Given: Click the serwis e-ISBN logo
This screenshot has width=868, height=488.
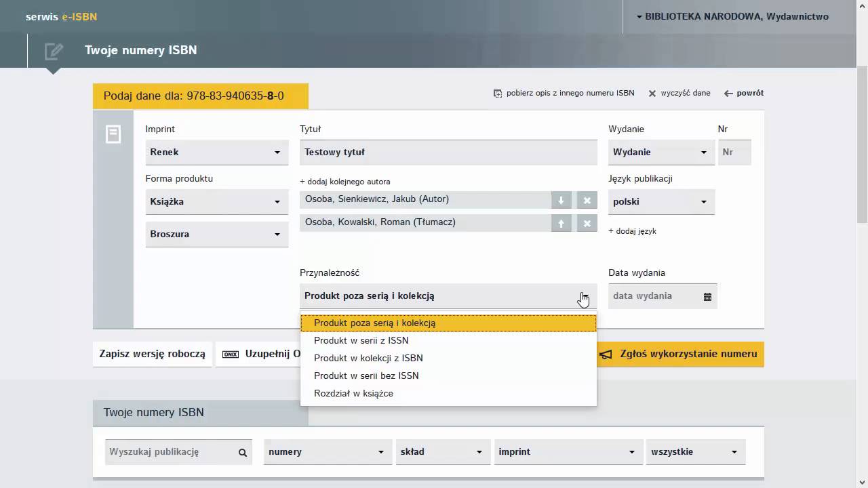Looking at the screenshot, I should click(61, 17).
